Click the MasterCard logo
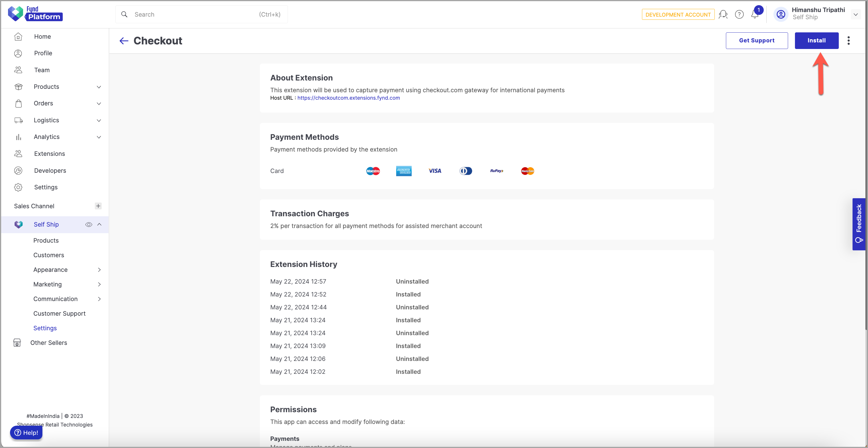 click(527, 171)
